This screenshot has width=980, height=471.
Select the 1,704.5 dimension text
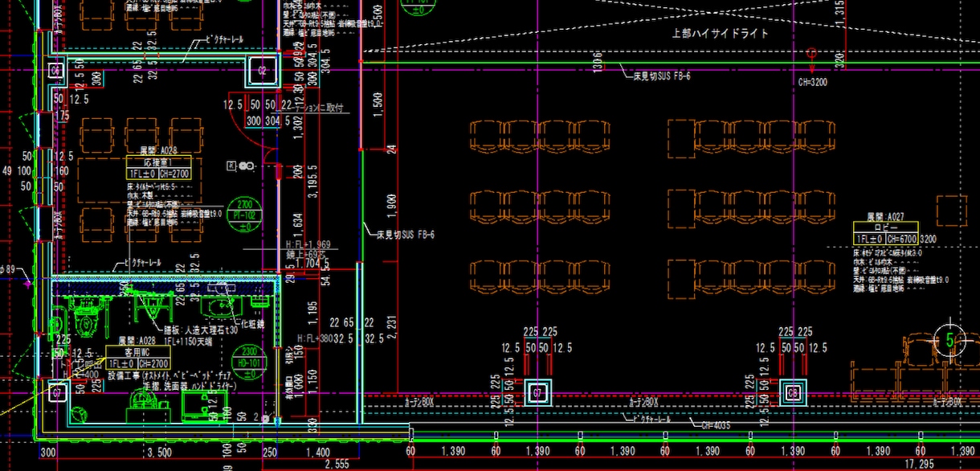(313, 263)
